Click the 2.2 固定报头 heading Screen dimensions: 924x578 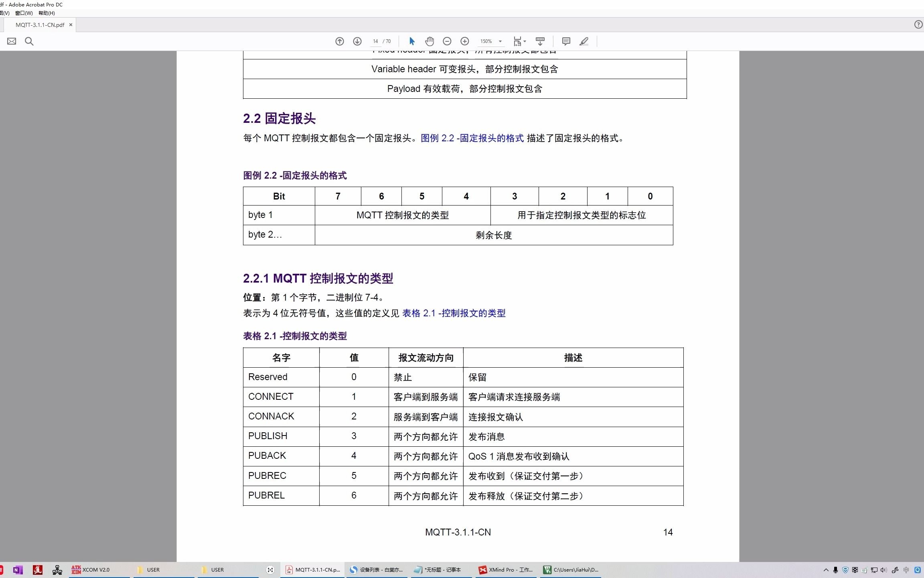(x=279, y=118)
